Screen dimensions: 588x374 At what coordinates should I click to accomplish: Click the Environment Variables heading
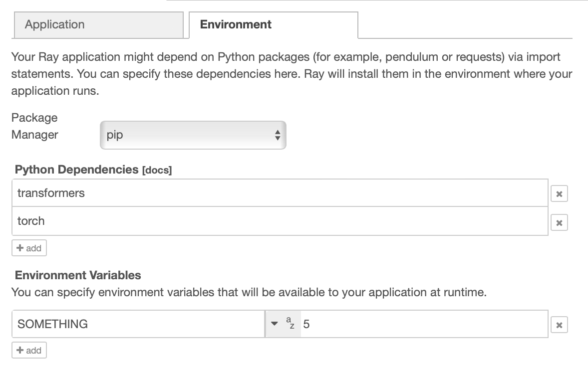click(x=78, y=275)
